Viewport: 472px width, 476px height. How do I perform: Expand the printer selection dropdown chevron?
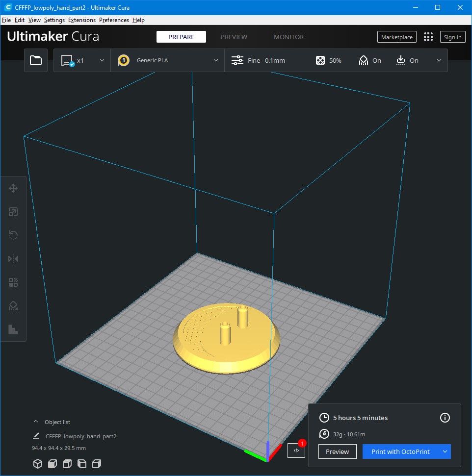[x=102, y=60]
